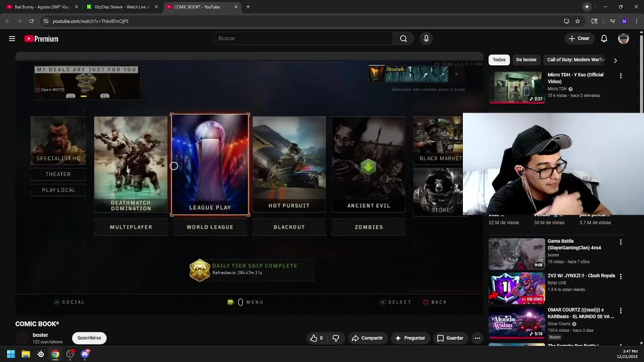Click Suscribirse button
Image resolution: width=644 pixels, height=362 pixels.
89,338
